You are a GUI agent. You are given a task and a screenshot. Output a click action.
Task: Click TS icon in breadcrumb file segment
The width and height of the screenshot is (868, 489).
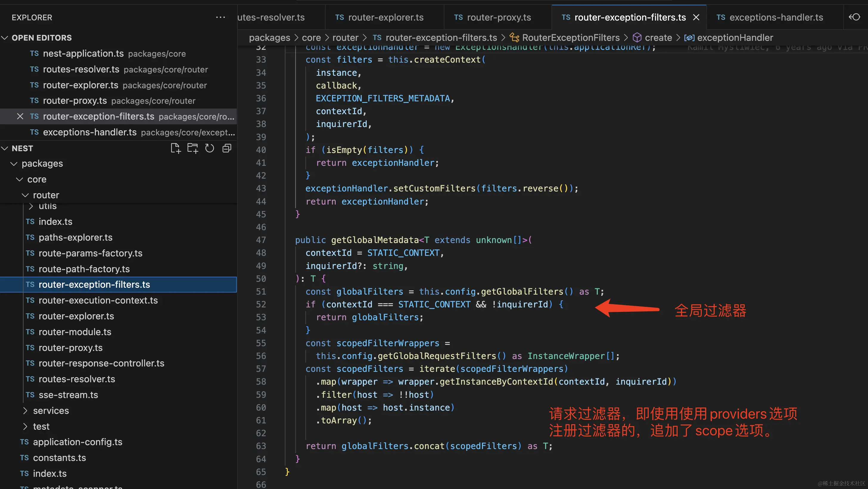(377, 38)
